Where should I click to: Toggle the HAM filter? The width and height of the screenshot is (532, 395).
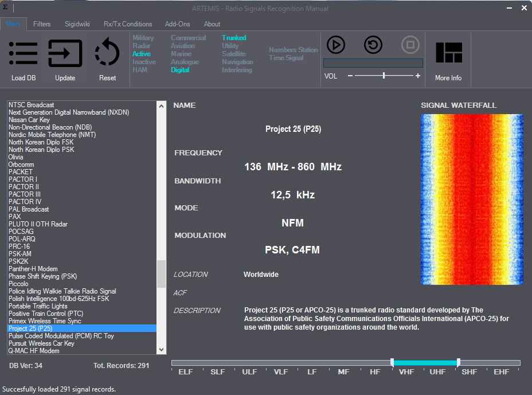point(140,70)
